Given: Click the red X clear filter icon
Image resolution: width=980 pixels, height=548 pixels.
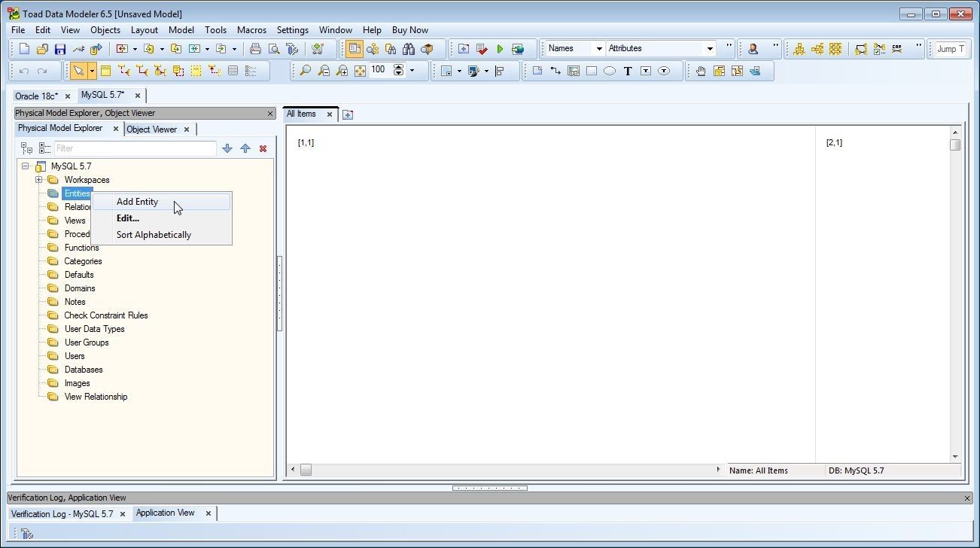Looking at the screenshot, I should tap(263, 148).
